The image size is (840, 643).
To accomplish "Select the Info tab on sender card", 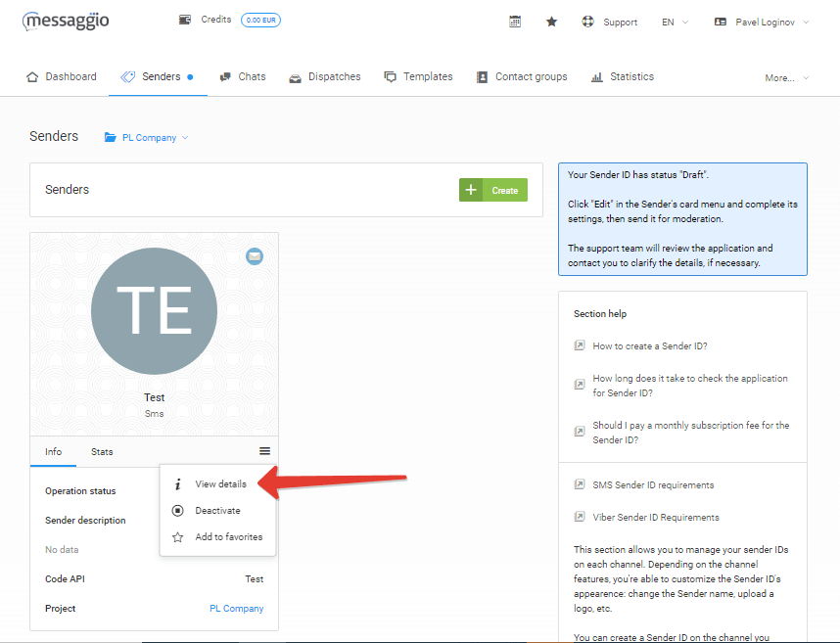I will pyautogui.click(x=53, y=452).
